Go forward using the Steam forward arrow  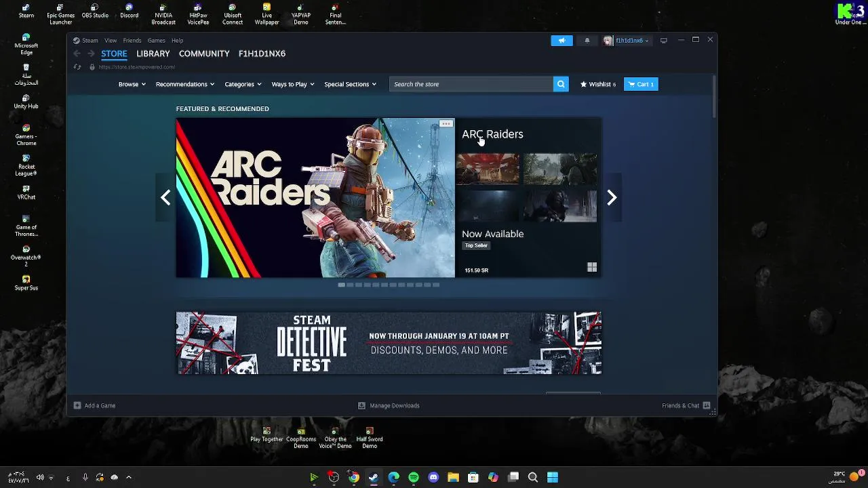pyautogui.click(x=91, y=54)
